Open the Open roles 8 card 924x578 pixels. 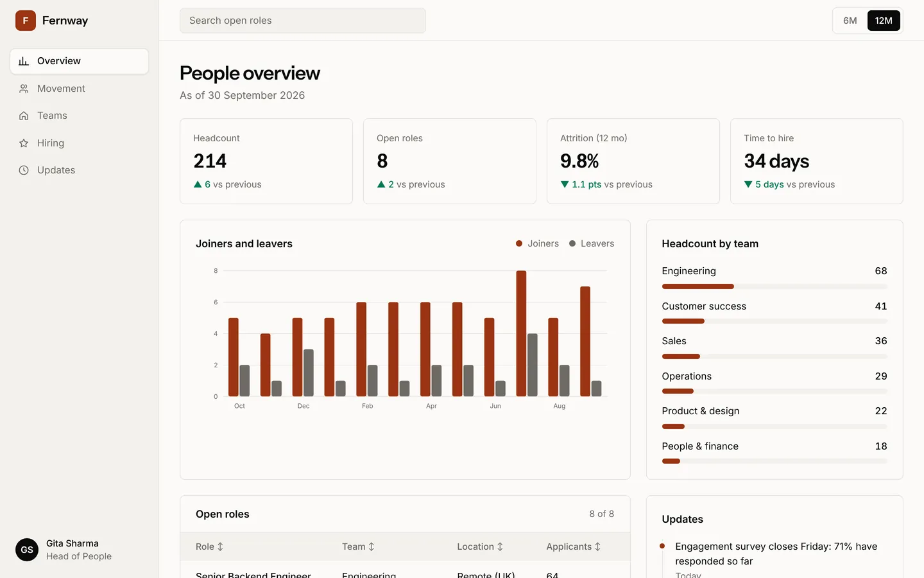pos(450,161)
